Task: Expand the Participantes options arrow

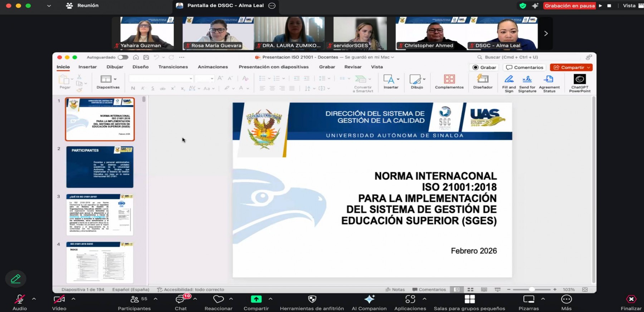Action: coord(156,299)
